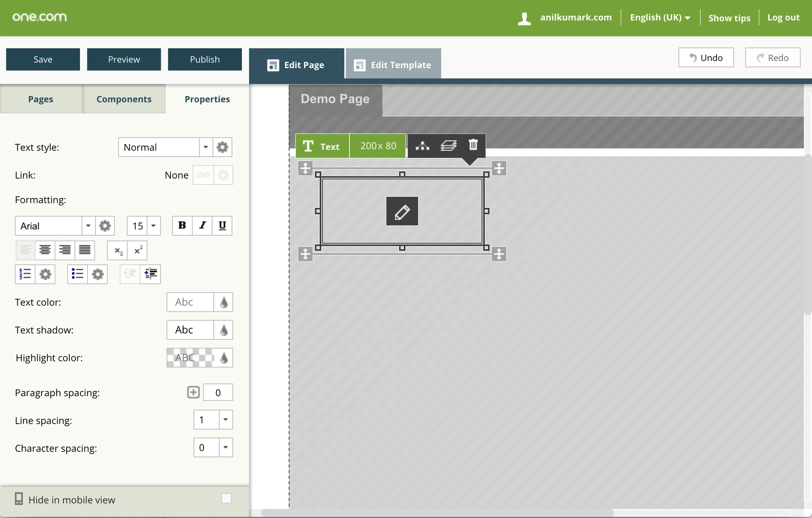This screenshot has width=812, height=518.
Task: Click the Save button
Action: [x=43, y=59]
